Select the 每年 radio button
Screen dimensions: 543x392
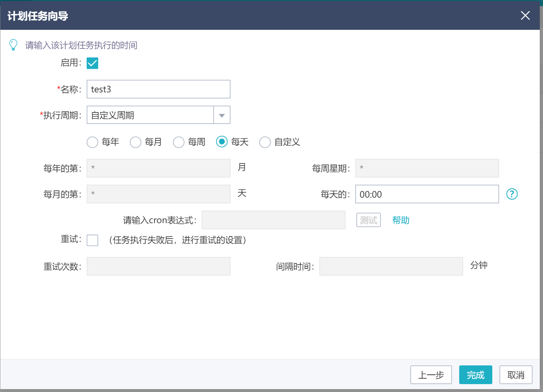[x=92, y=142]
